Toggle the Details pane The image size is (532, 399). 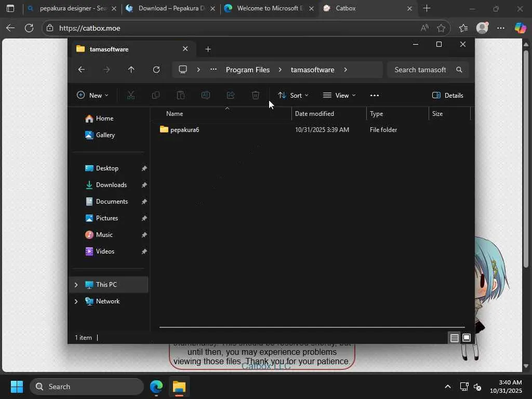(x=447, y=96)
